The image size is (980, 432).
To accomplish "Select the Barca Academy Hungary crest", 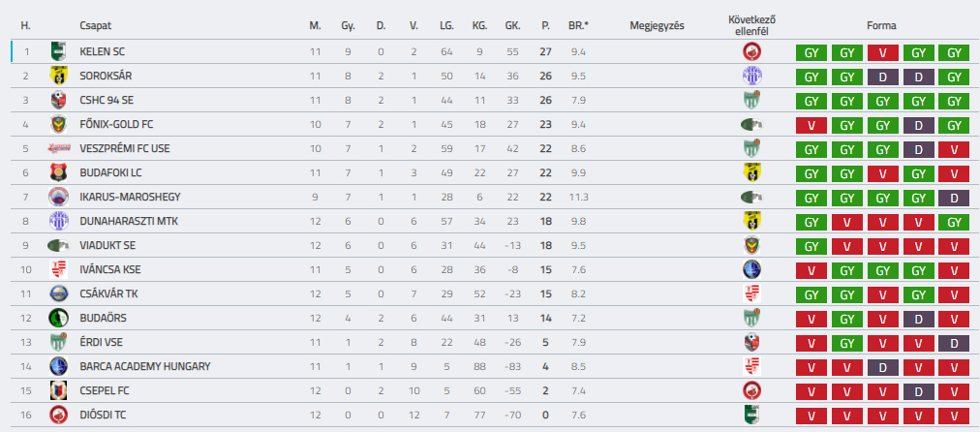I will click(59, 366).
